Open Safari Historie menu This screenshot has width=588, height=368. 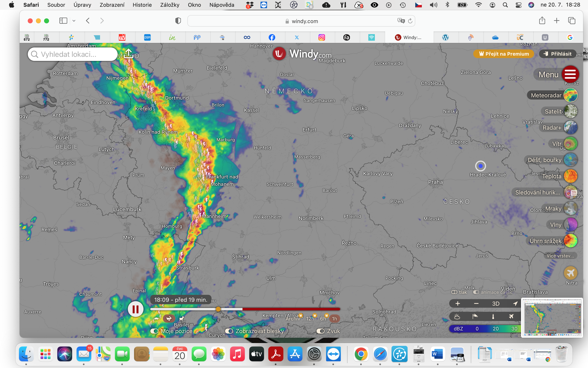(x=142, y=5)
